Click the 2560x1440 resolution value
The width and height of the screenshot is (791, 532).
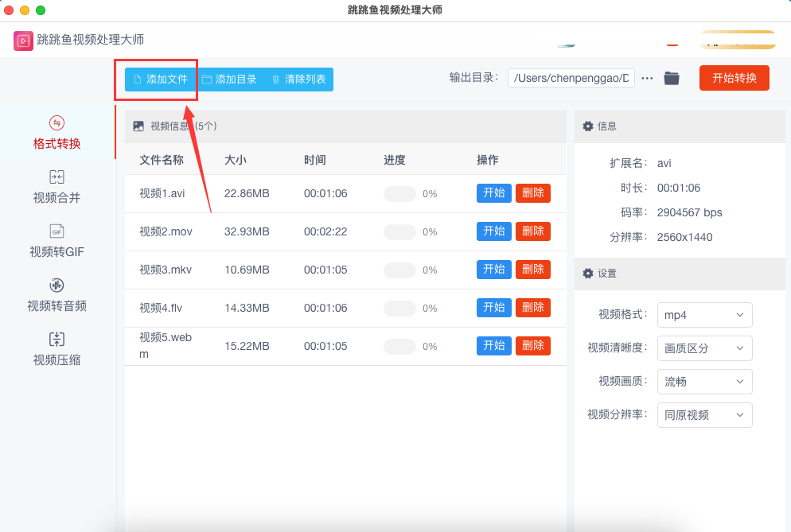[684, 238]
